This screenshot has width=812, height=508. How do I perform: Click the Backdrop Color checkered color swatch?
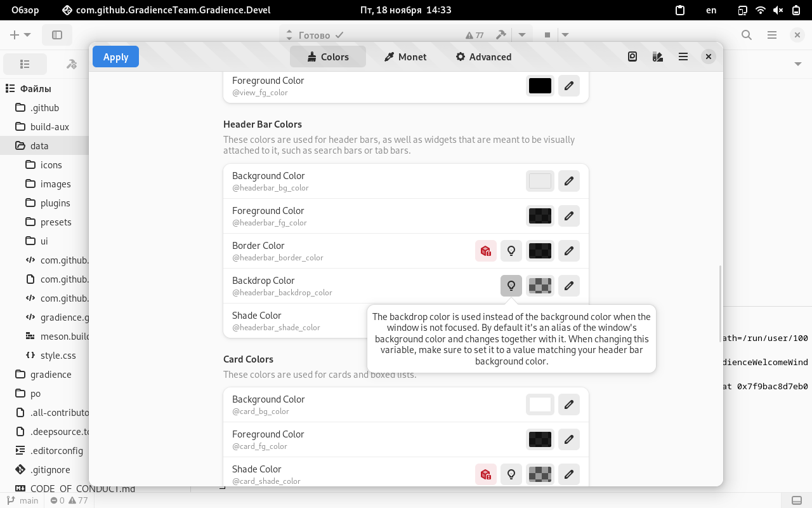coord(539,286)
